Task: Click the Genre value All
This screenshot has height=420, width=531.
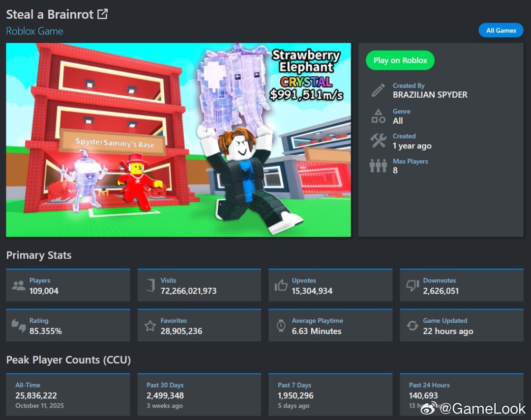Action: point(398,121)
